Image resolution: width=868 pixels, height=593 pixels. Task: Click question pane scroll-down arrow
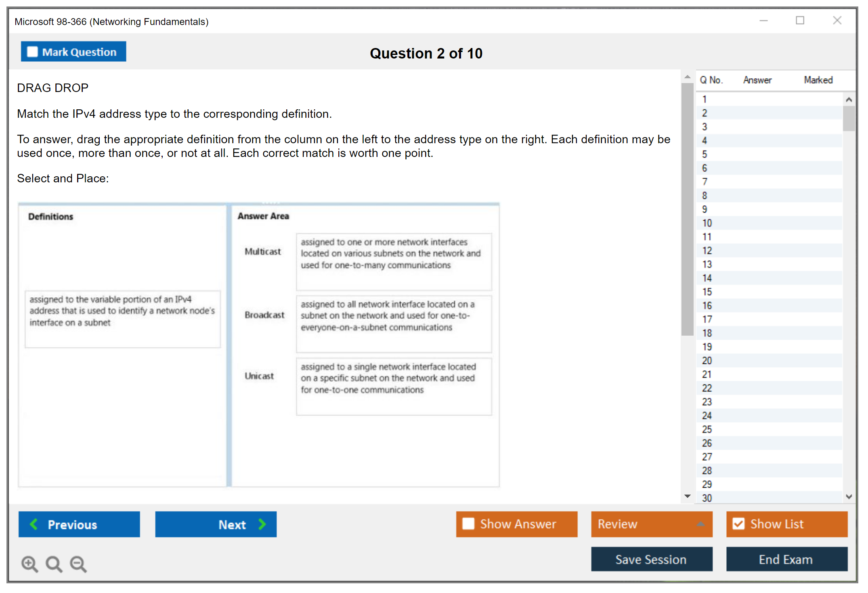tap(687, 496)
